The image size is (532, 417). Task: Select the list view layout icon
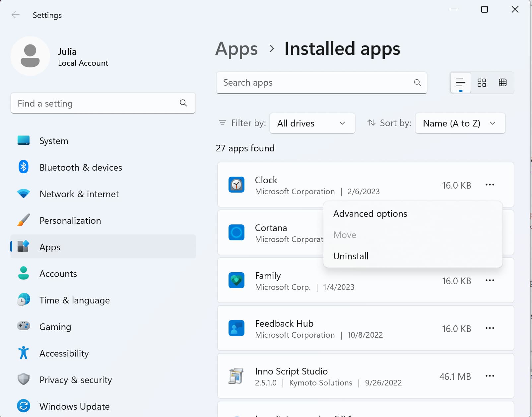click(x=460, y=83)
